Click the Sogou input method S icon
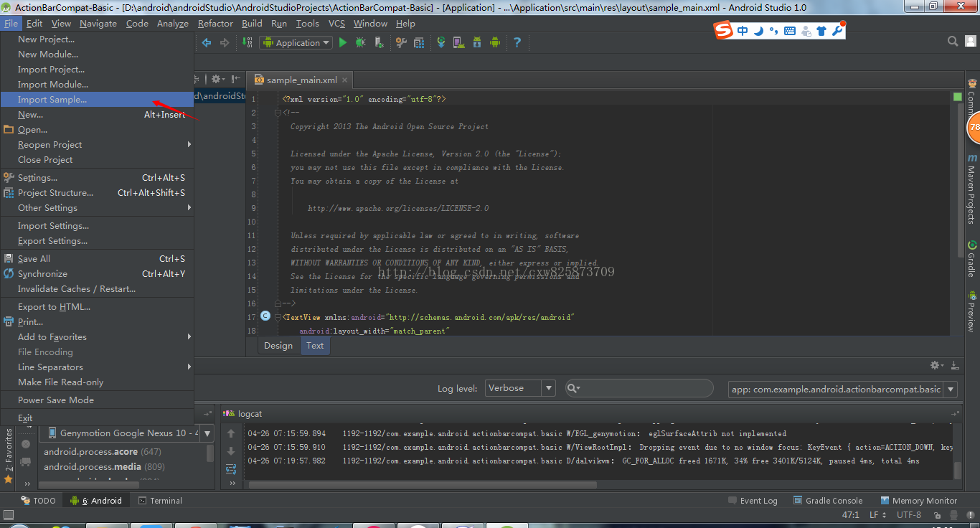The image size is (980, 528). click(723, 30)
